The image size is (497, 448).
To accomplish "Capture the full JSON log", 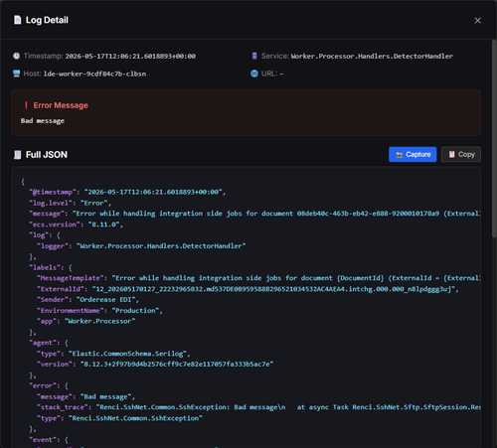I will coord(413,155).
